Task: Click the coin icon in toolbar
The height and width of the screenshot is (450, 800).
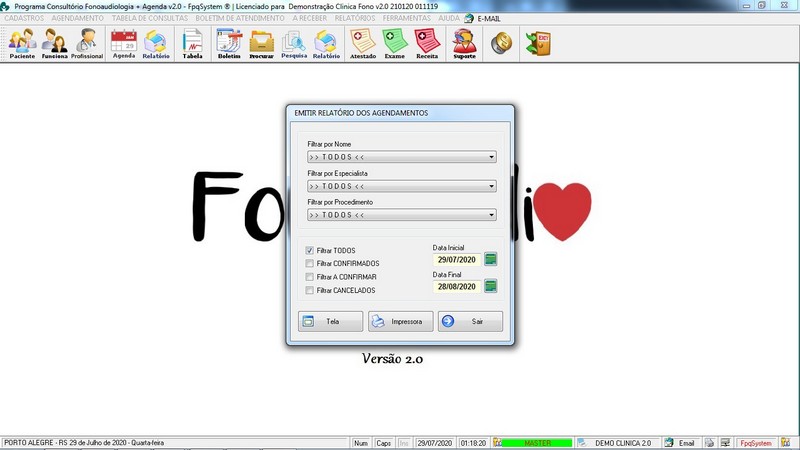Action: click(x=502, y=43)
